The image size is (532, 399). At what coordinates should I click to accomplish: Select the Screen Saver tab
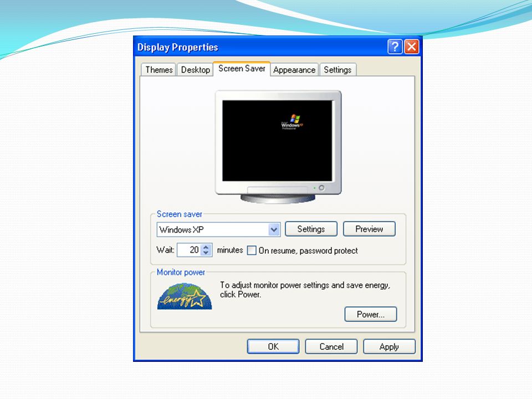[242, 69]
